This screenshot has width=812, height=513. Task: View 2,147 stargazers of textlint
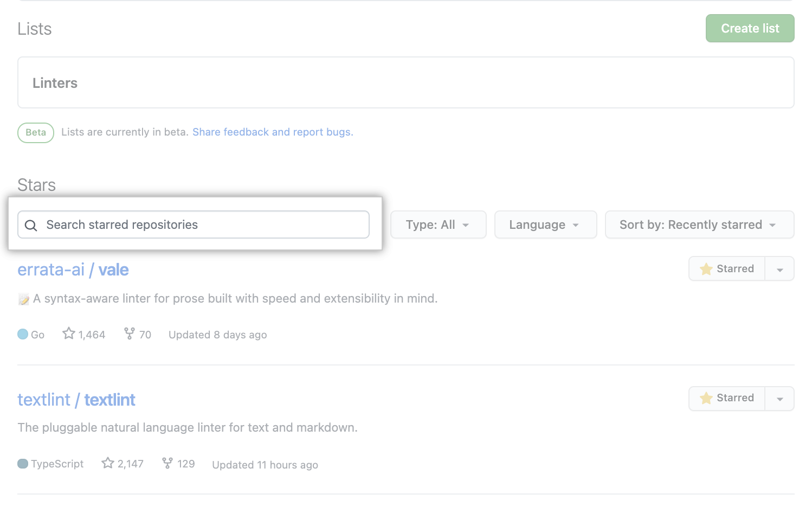coord(123,464)
